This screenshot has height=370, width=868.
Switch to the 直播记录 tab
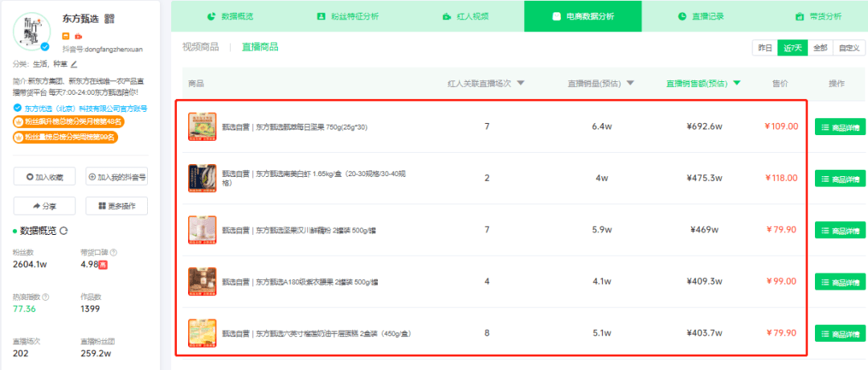click(701, 17)
